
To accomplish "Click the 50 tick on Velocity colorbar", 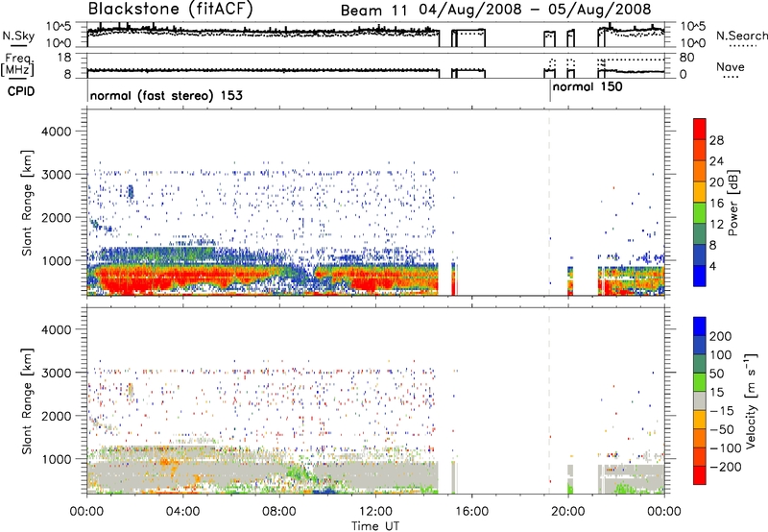I will [717, 374].
